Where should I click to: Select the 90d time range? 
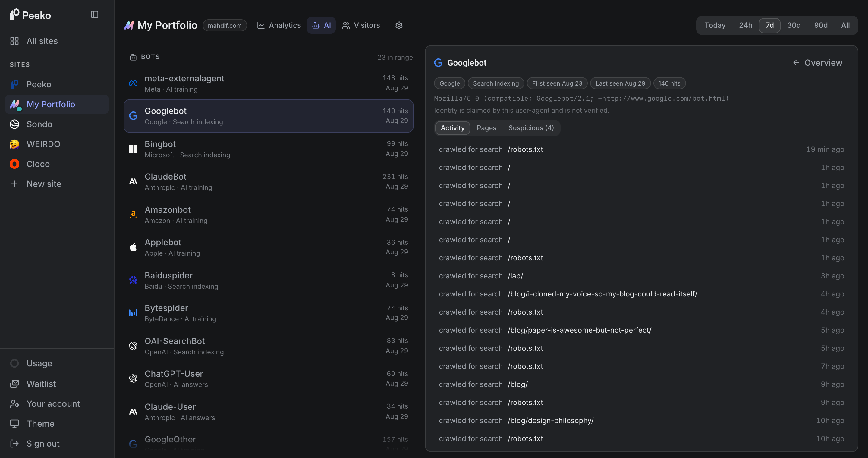click(820, 25)
